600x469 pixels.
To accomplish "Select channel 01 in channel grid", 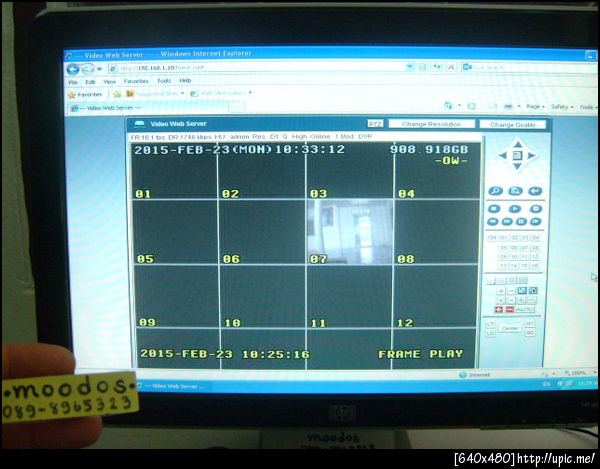I will pos(503,238).
